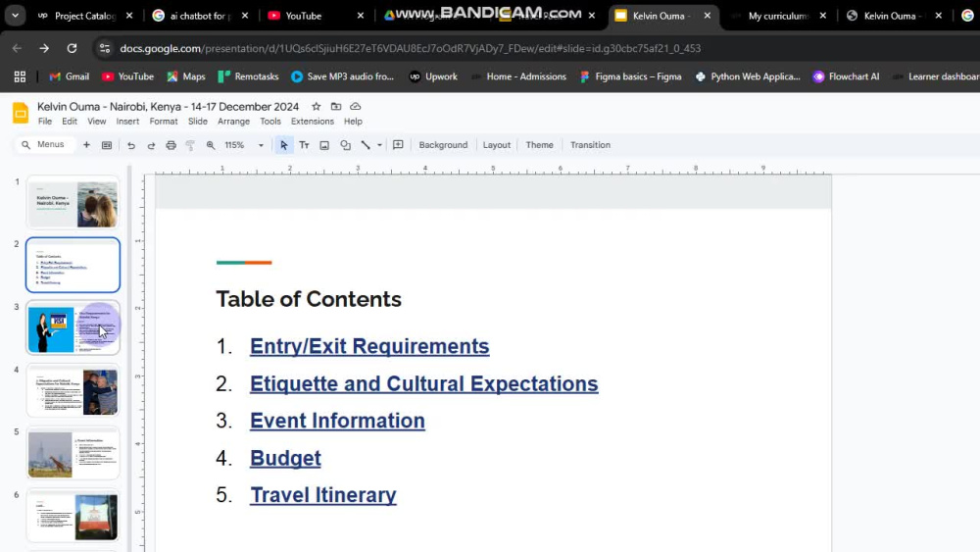Insert an image from toolbar
Image resolution: width=980 pixels, height=552 pixels.
click(324, 145)
